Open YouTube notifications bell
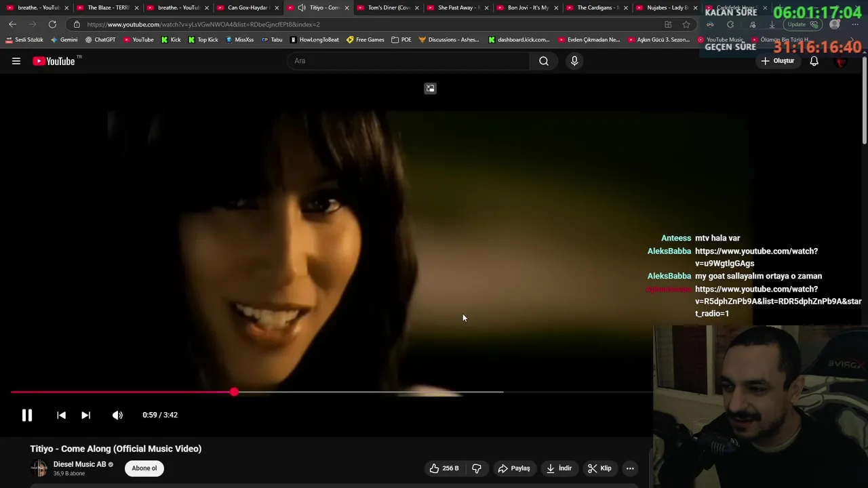 pos(814,61)
